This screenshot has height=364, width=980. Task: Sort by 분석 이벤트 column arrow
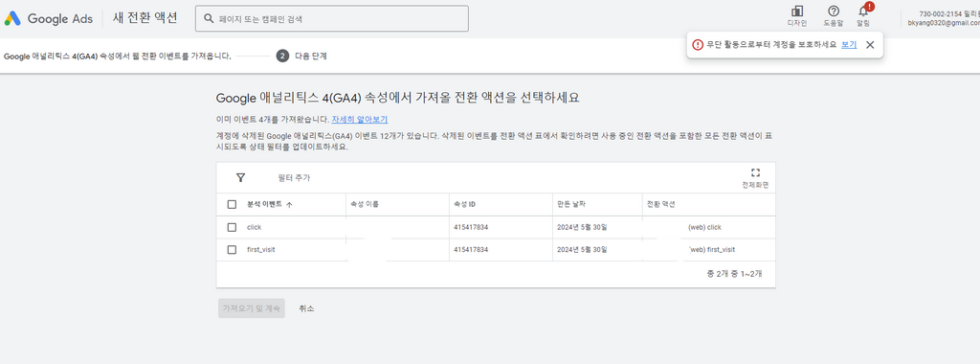pyautogui.click(x=289, y=205)
